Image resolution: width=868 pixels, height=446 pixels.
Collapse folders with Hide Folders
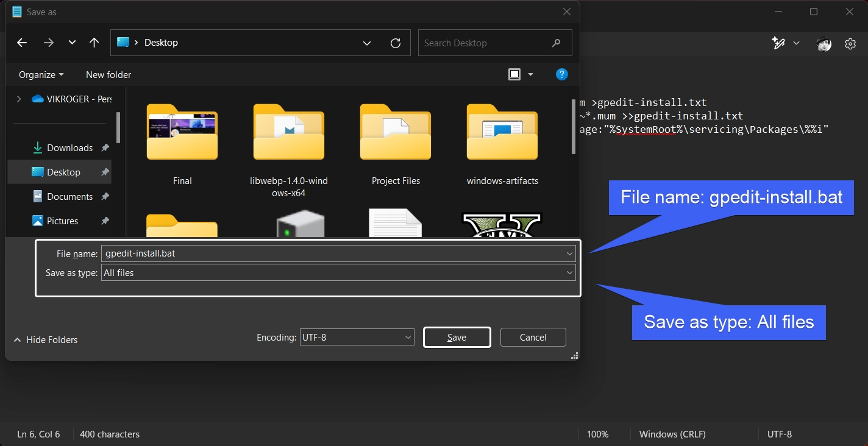(x=46, y=340)
